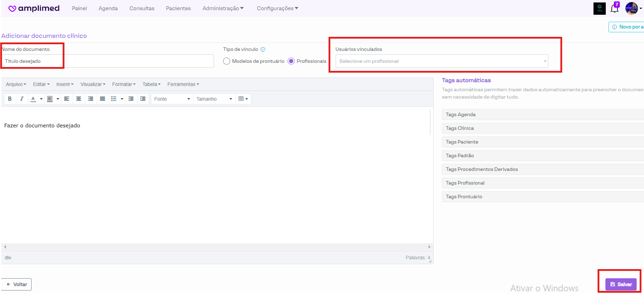644x293 pixels.
Task: Apply italic formatting to text
Action: click(x=21, y=99)
